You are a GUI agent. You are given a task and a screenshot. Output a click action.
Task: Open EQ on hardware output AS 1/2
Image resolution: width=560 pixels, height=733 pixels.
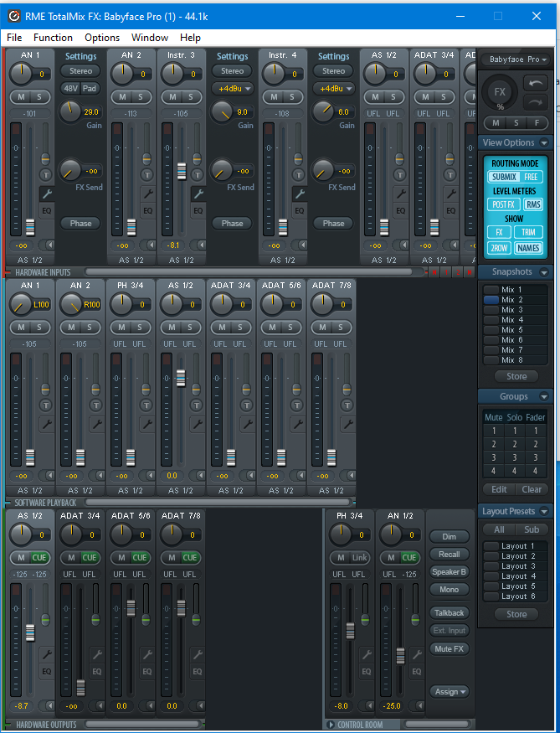coord(47,672)
